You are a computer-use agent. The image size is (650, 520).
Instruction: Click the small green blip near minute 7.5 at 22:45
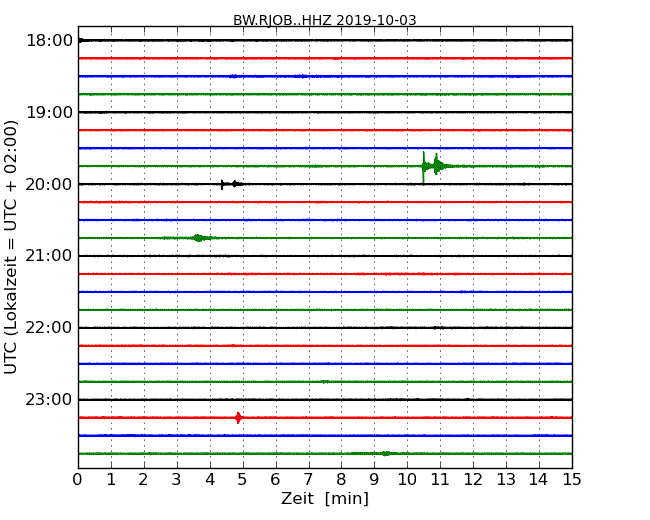click(x=325, y=381)
